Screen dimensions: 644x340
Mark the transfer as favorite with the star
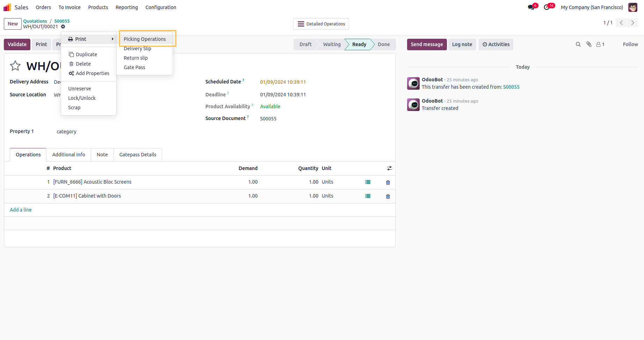point(15,66)
